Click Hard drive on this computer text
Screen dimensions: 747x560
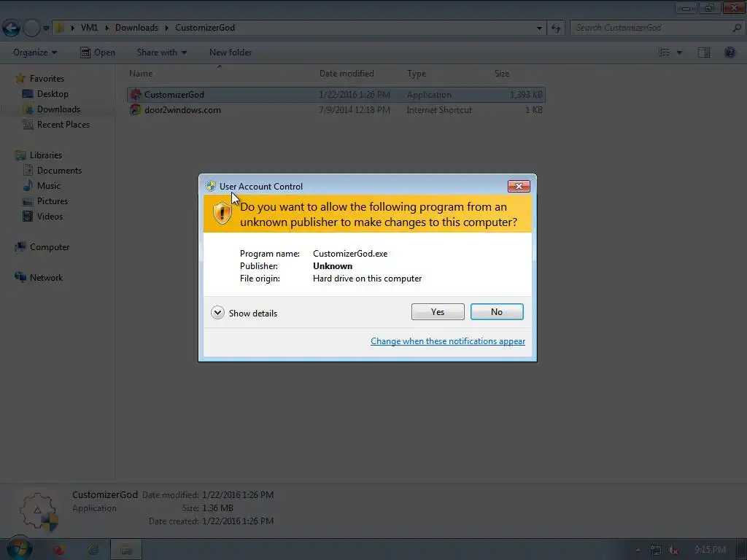(368, 279)
